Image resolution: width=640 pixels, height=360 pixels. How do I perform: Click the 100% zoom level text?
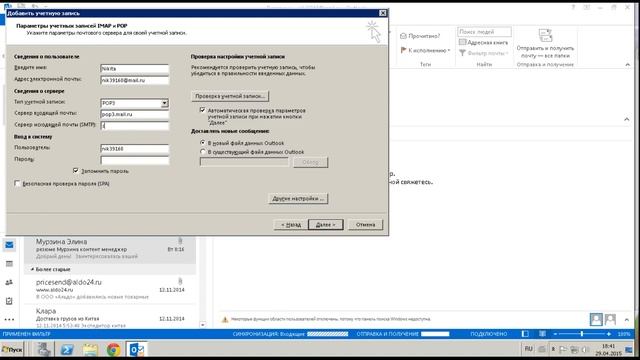tap(624, 334)
